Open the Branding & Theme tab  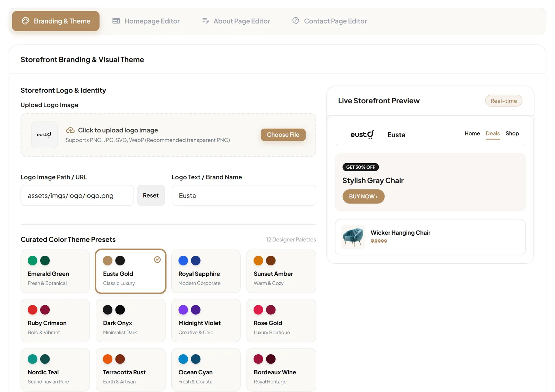(55, 21)
